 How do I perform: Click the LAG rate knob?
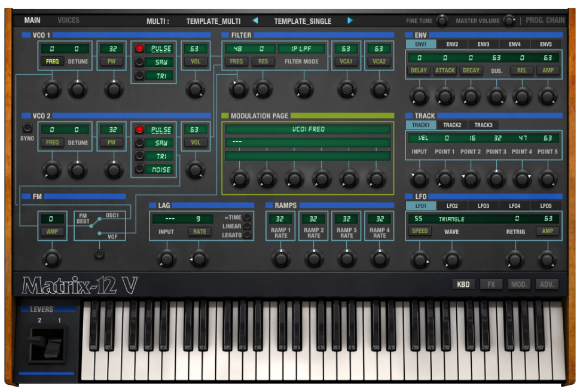click(x=199, y=258)
